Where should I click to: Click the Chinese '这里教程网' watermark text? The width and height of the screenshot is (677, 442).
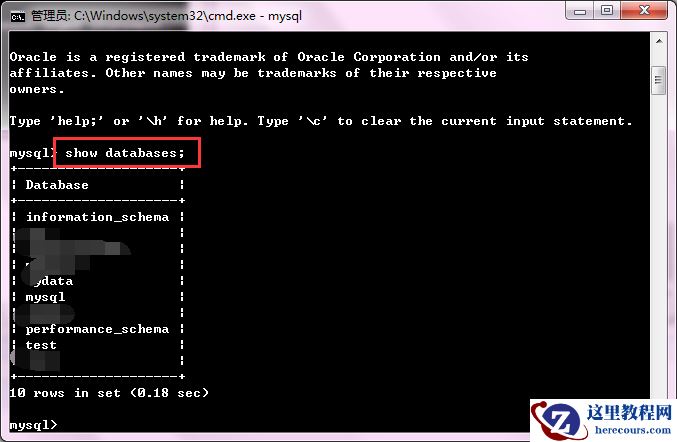pyautogui.click(x=629, y=412)
